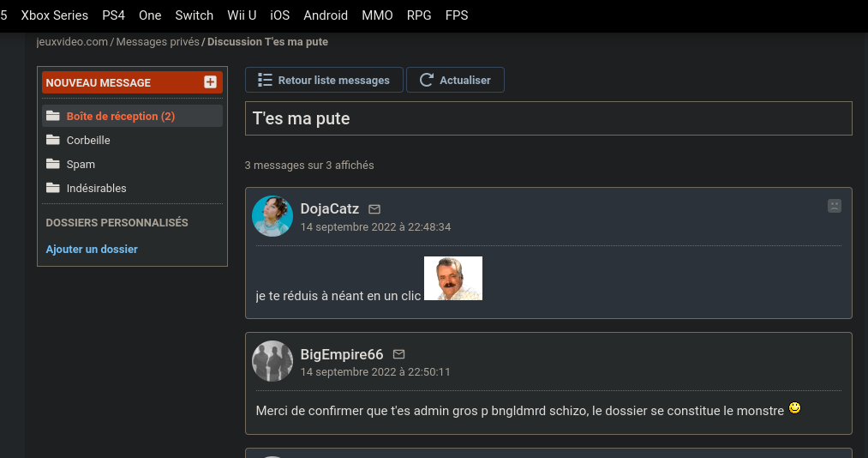Click the plus icon on Nouveau Message
Image resolution: width=868 pixels, height=458 pixels.
pos(210,82)
